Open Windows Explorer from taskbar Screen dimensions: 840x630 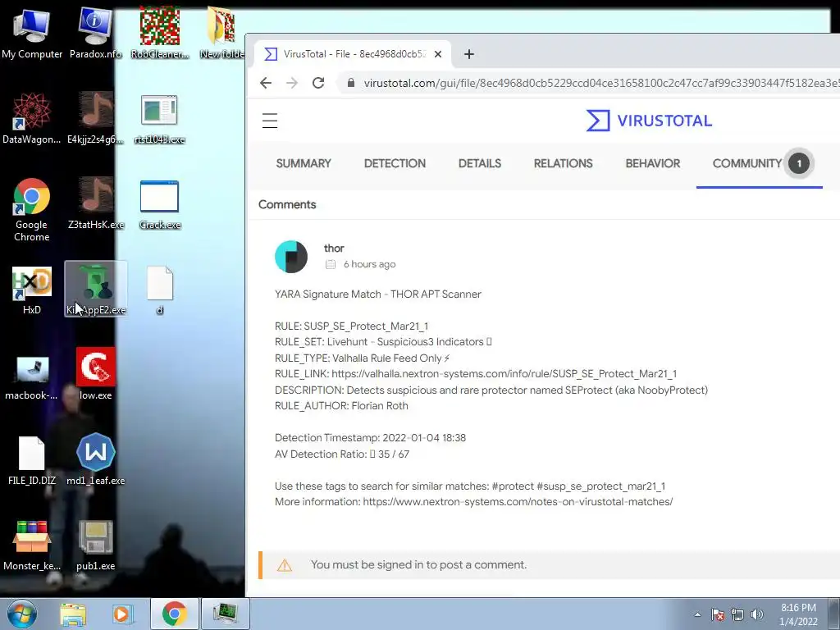tap(73, 614)
